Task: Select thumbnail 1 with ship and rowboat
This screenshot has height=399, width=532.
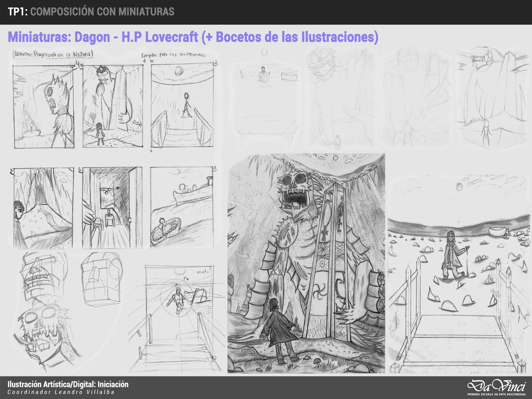Action: click(182, 208)
